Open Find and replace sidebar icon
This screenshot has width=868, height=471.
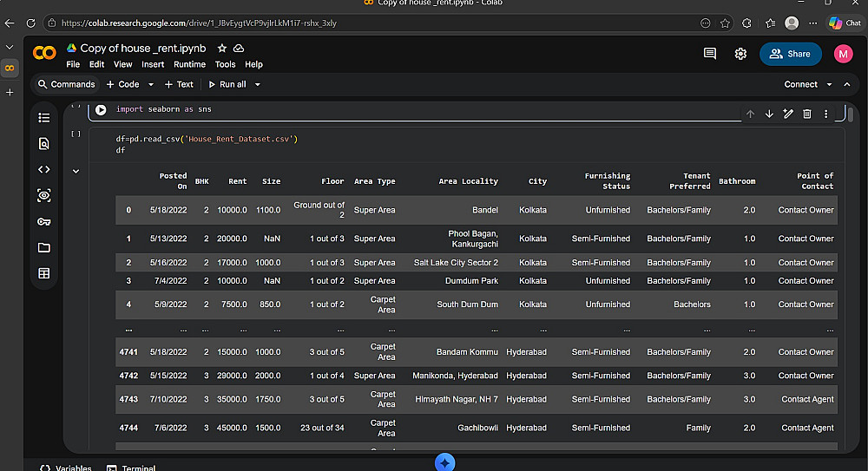click(44, 144)
